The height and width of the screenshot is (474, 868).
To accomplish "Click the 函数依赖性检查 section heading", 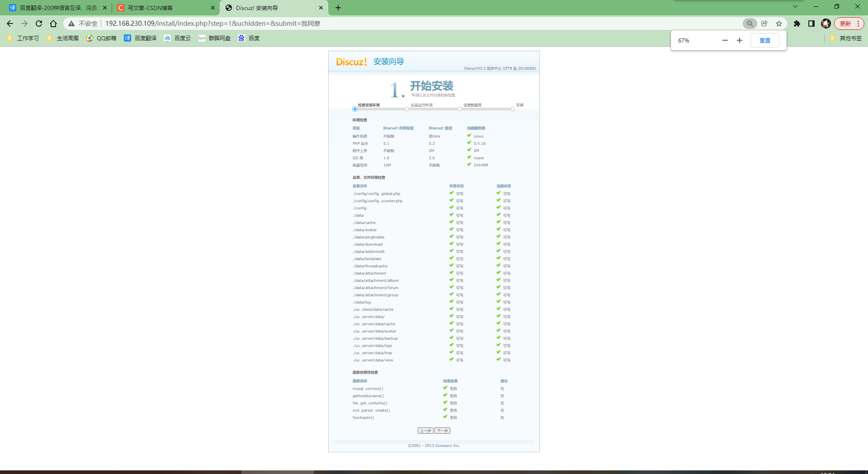I will [x=365, y=372].
